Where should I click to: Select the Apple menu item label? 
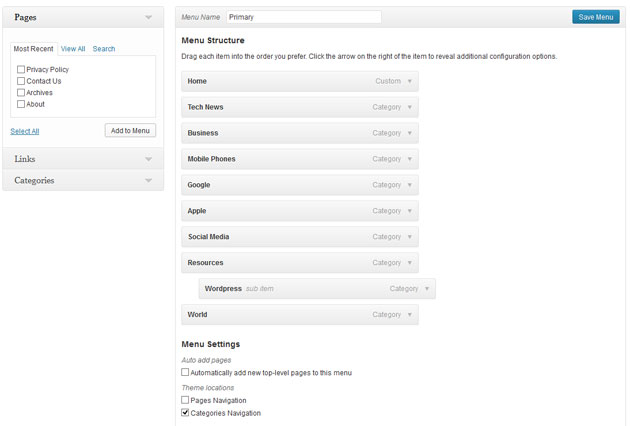(x=196, y=211)
